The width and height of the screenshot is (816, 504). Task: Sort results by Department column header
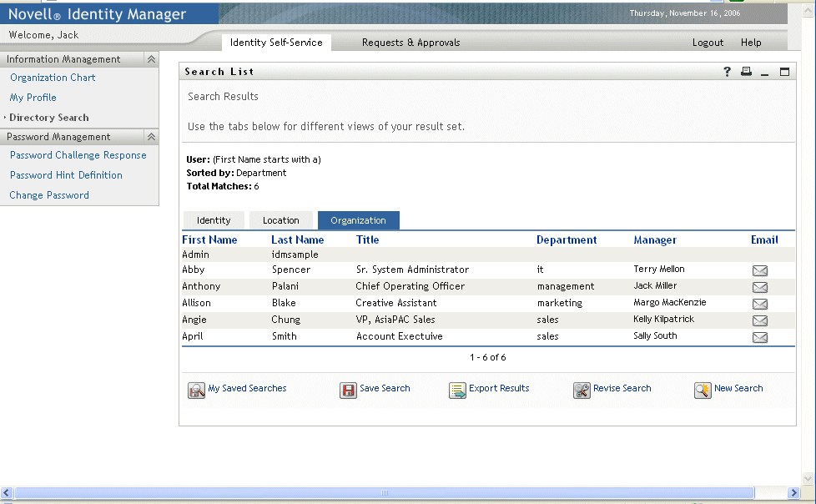(x=567, y=240)
